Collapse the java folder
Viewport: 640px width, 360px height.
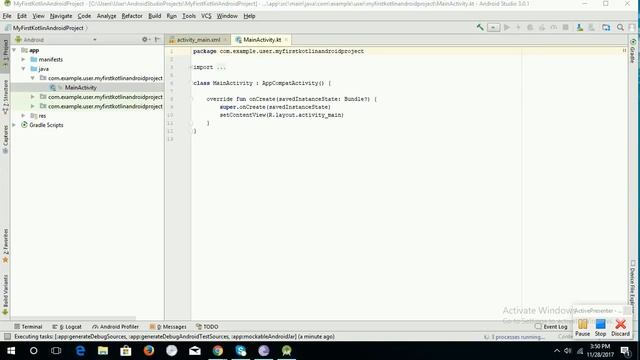(23, 69)
